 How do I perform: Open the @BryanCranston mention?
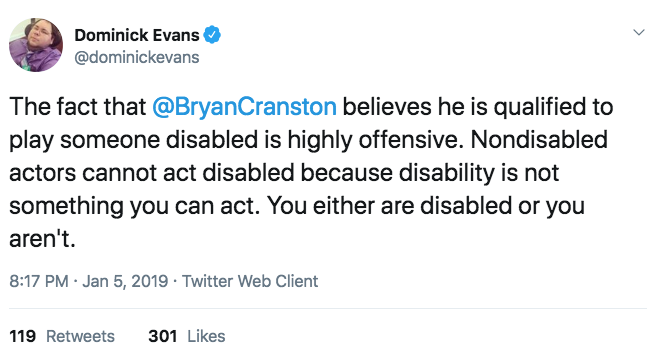tap(244, 107)
